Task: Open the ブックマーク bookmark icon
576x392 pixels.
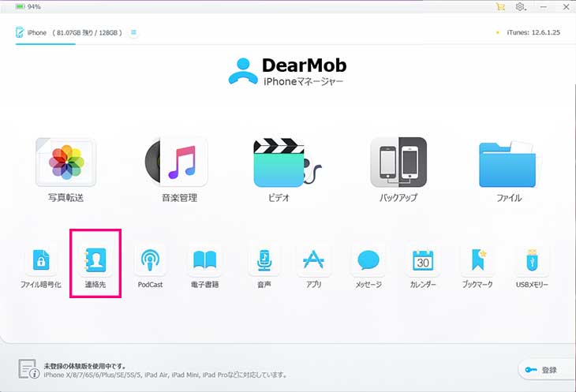Action: [477, 260]
